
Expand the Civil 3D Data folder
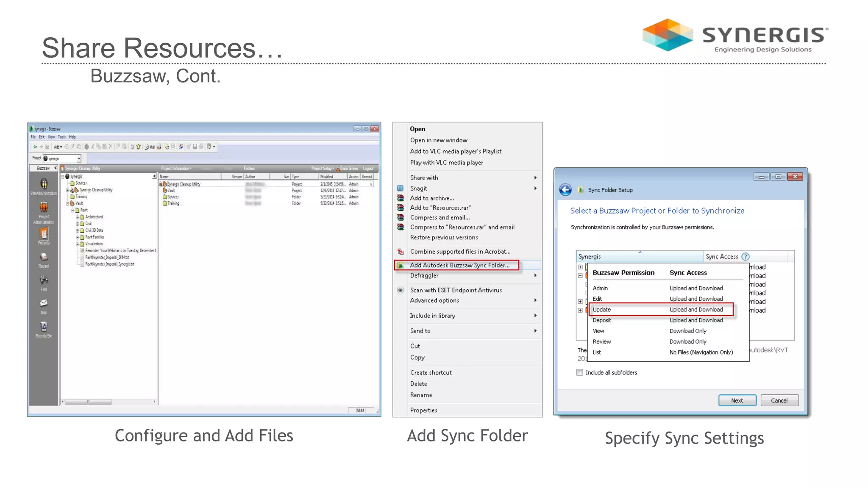click(x=78, y=230)
